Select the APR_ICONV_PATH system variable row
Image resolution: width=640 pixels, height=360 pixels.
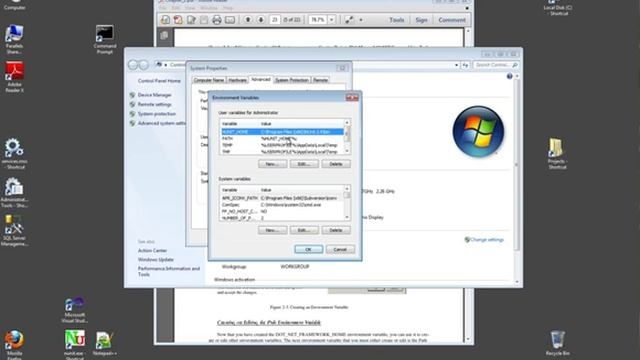[282, 198]
